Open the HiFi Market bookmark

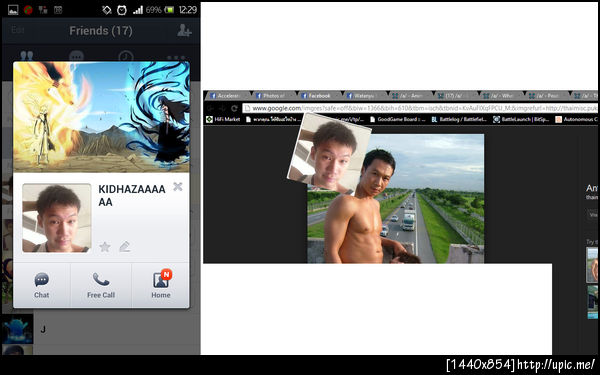pos(223,119)
